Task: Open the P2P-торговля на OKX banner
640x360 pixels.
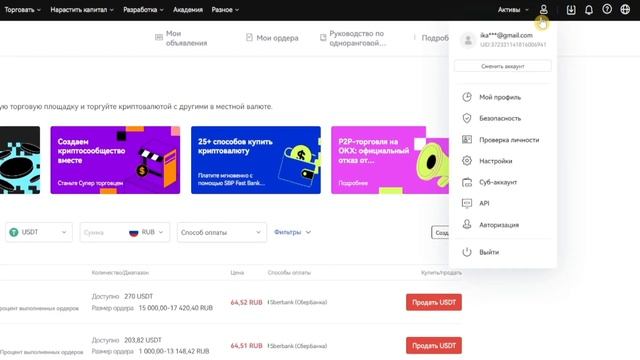Action: [x=390, y=160]
